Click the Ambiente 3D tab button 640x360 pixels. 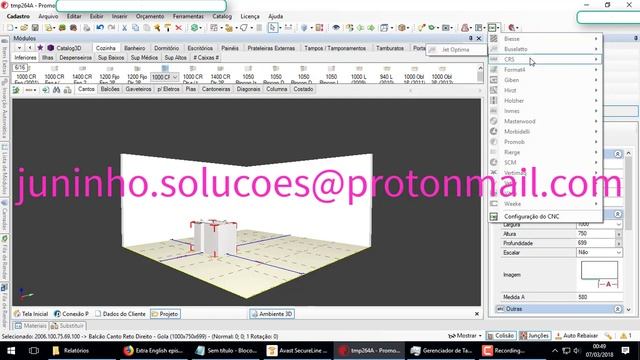pos(272,314)
